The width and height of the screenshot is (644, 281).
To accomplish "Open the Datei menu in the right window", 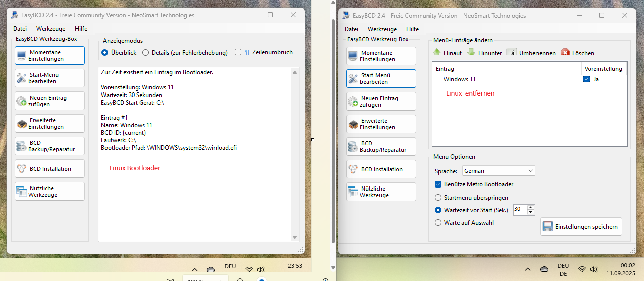I will (352, 29).
